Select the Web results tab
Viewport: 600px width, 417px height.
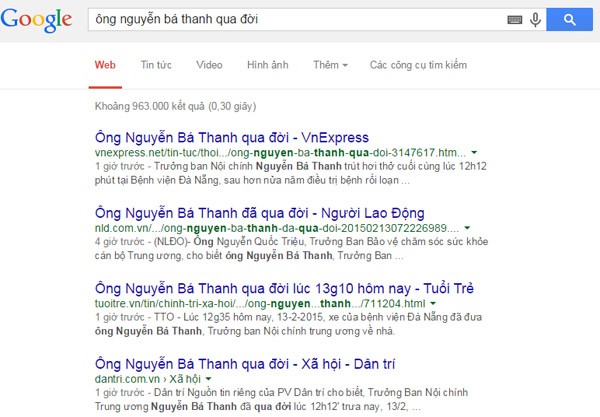click(105, 65)
